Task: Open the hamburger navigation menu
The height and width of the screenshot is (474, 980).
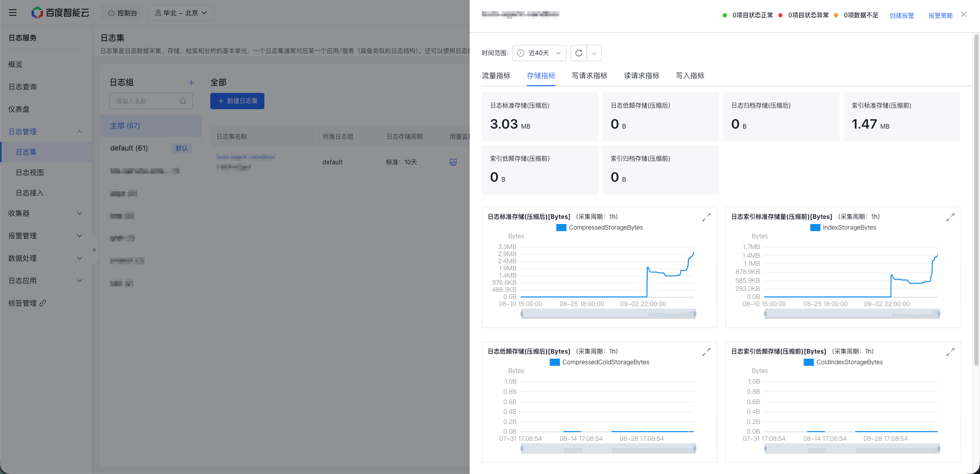Action: (x=13, y=13)
